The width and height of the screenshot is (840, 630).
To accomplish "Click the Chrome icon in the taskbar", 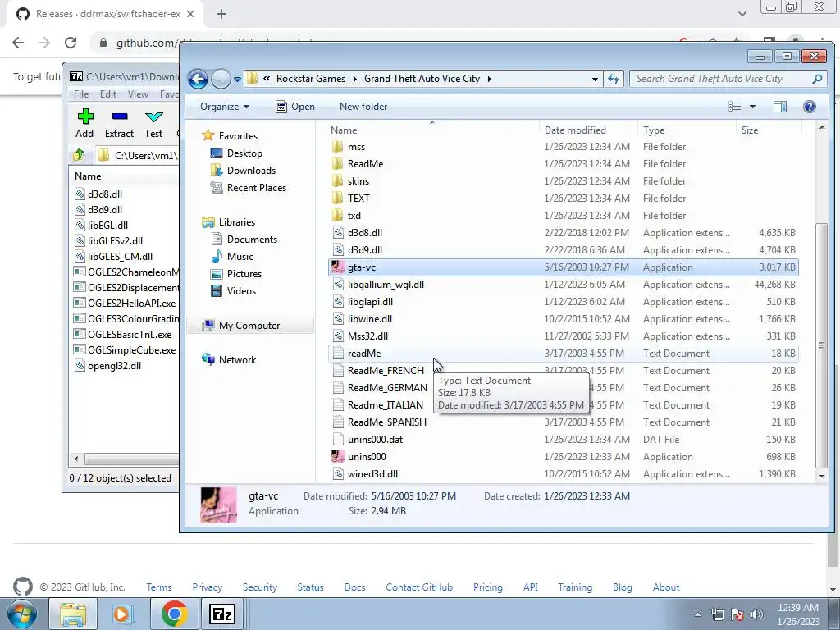I will click(x=174, y=614).
